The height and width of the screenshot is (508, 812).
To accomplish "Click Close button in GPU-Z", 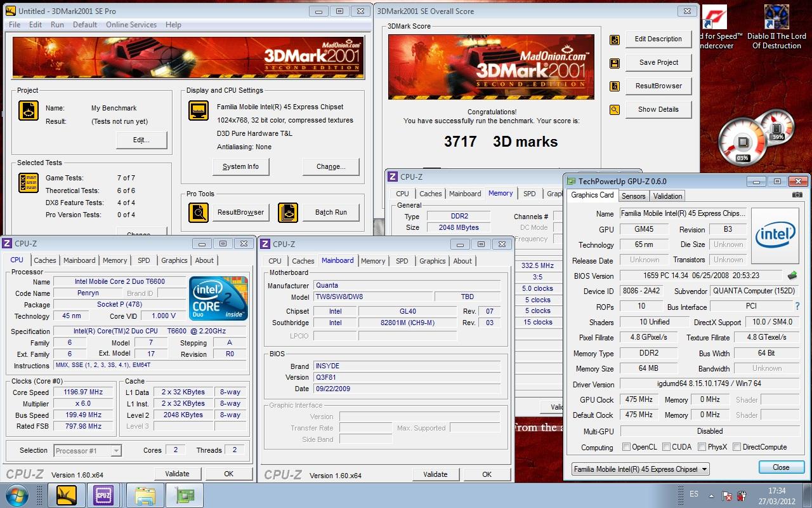I will (x=781, y=467).
